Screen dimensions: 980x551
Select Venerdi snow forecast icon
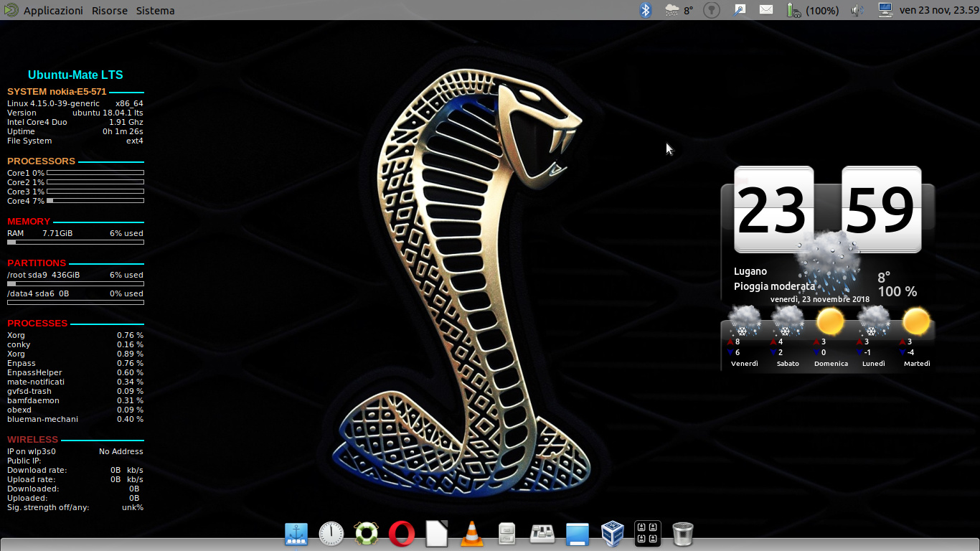coord(744,321)
